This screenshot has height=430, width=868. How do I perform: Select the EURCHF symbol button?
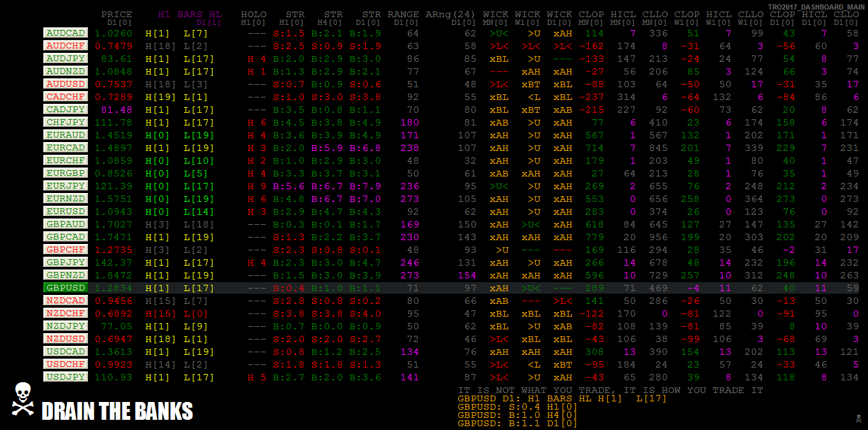(x=66, y=160)
